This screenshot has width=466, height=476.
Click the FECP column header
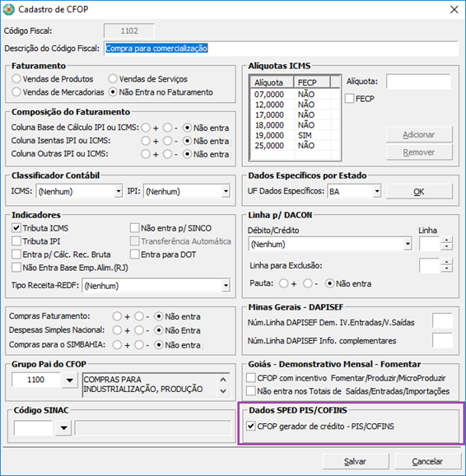coord(312,82)
